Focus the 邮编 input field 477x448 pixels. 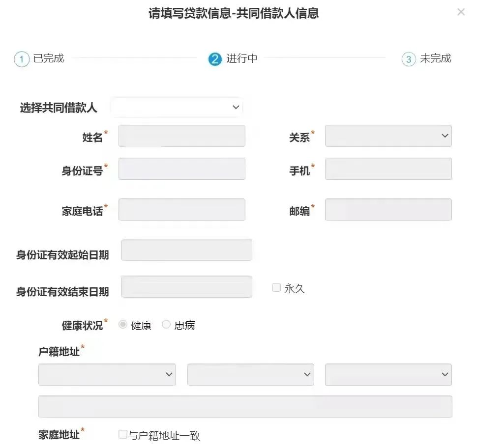pyautogui.click(x=388, y=210)
